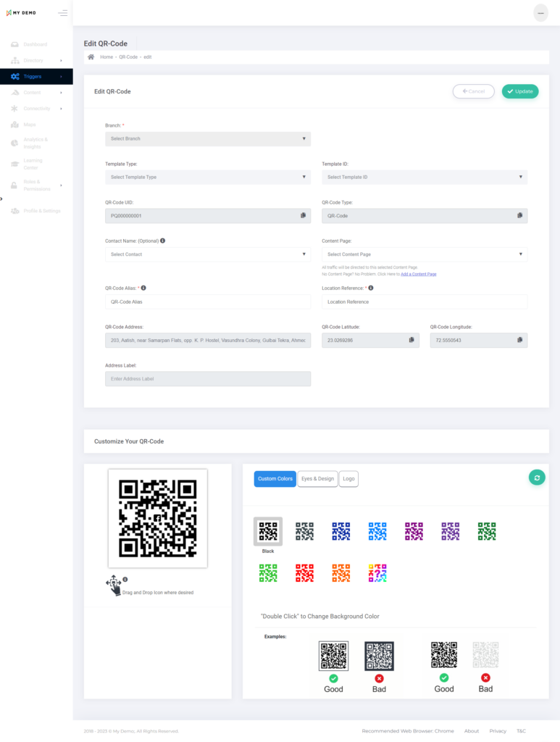Image resolution: width=560 pixels, height=742 pixels.
Task: Open Analytics & Insights in sidebar
Action: [36, 143]
